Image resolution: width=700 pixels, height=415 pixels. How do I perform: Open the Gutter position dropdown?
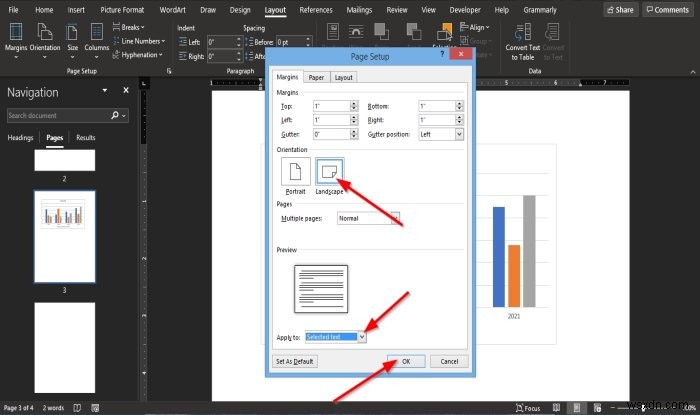[x=459, y=134]
